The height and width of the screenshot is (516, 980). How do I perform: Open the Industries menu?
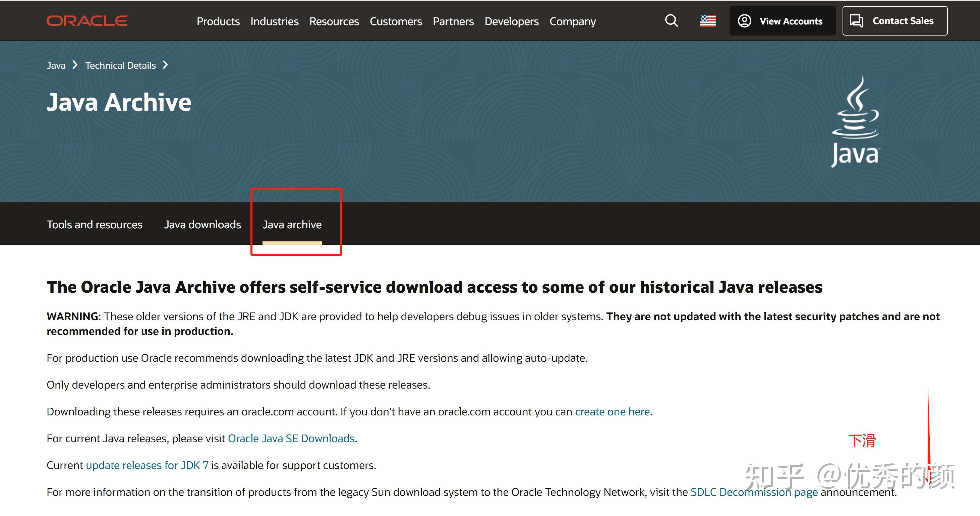point(274,21)
